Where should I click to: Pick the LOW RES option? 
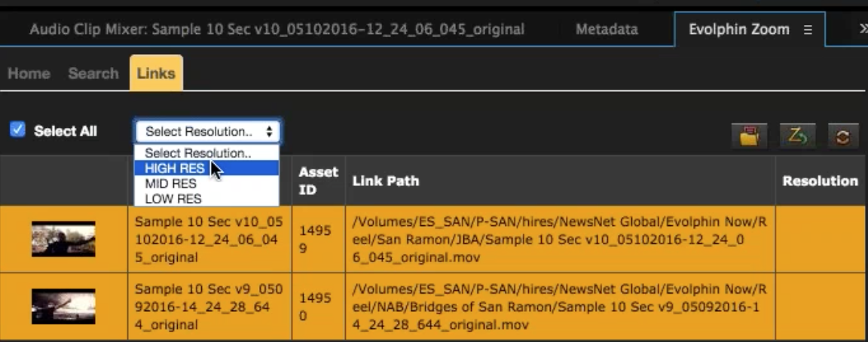(x=173, y=199)
